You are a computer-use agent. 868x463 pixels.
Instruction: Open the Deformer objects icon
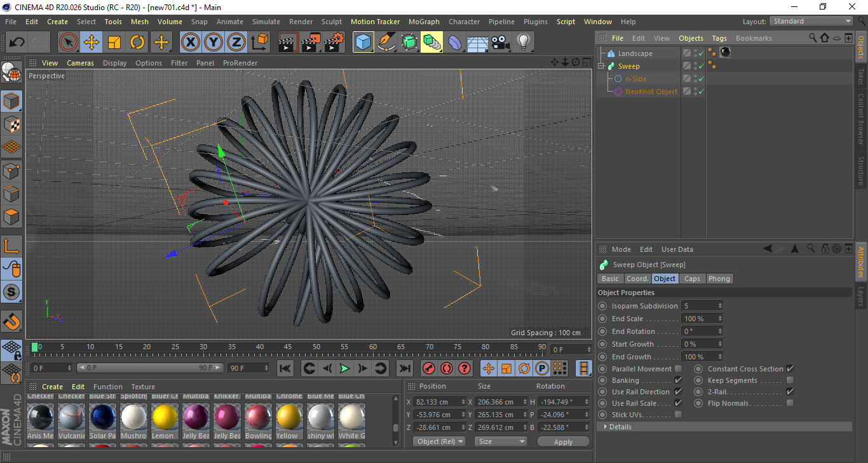[455, 43]
